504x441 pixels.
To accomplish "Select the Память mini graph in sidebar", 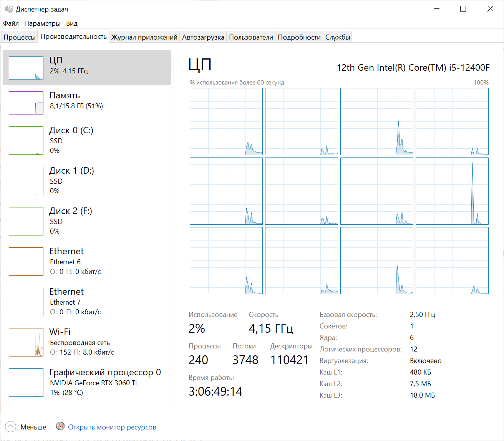I will point(26,103).
